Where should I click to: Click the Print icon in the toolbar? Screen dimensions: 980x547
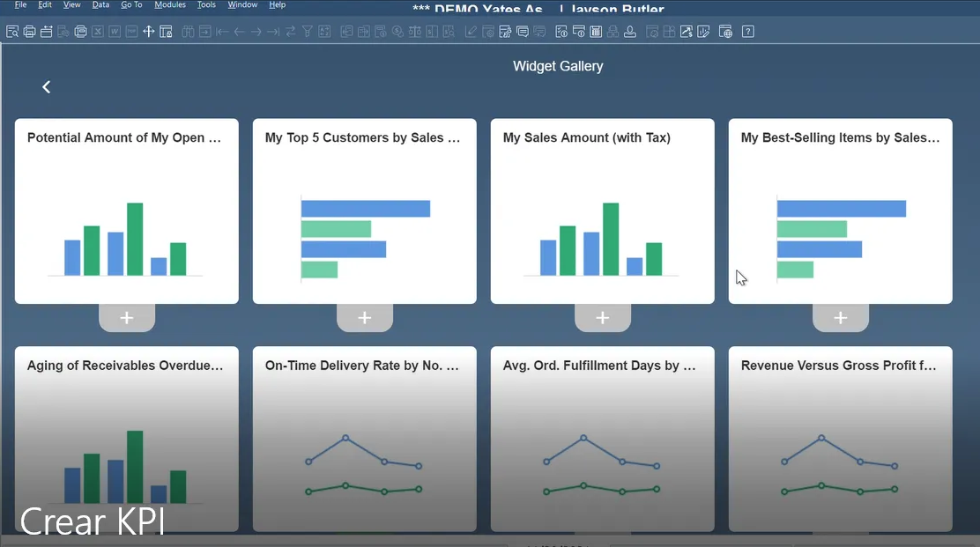29,32
